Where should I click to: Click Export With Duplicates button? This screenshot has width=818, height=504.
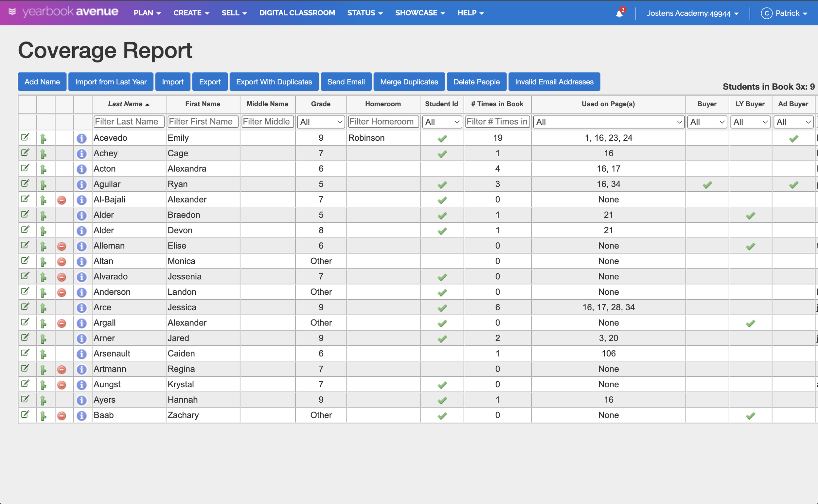pyautogui.click(x=274, y=82)
